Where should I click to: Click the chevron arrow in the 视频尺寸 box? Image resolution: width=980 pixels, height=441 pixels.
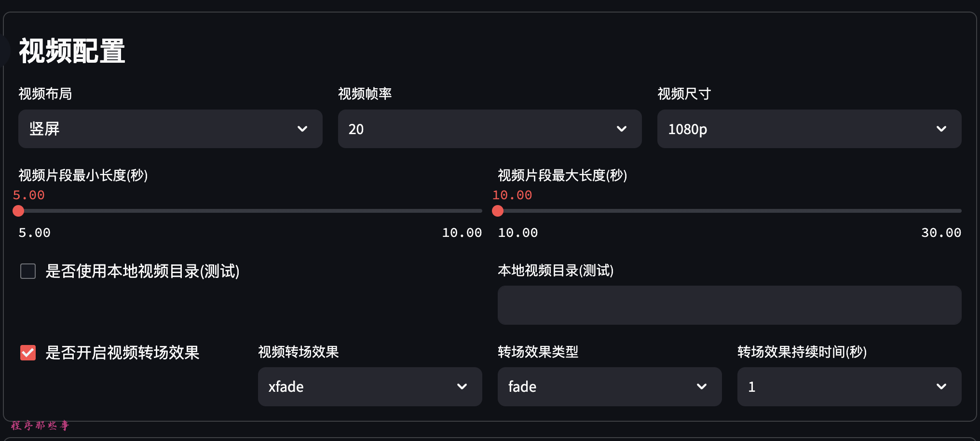coord(941,129)
